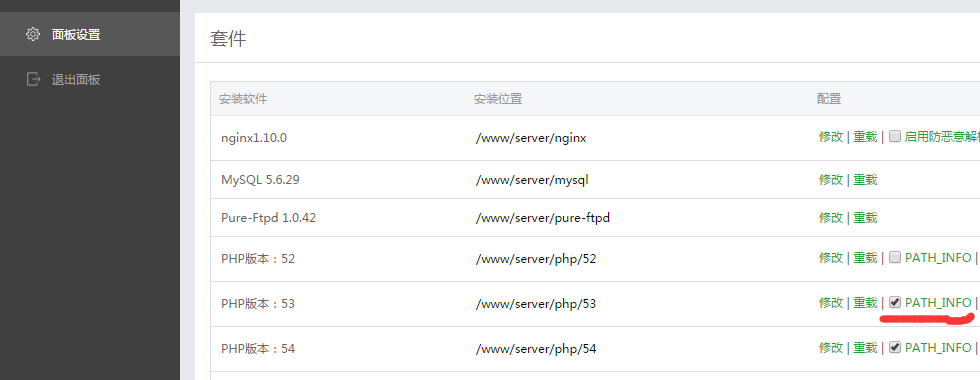Image resolution: width=980 pixels, height=380 pixels.
Task: Click PATH_INFO label in PHP版本：54 row
Action: 938,348
